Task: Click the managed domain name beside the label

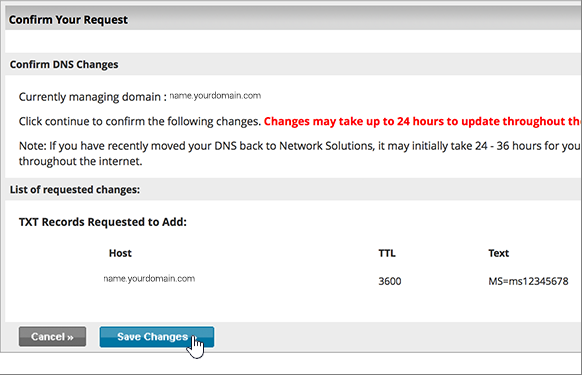Action: click(x=215, y=96)
